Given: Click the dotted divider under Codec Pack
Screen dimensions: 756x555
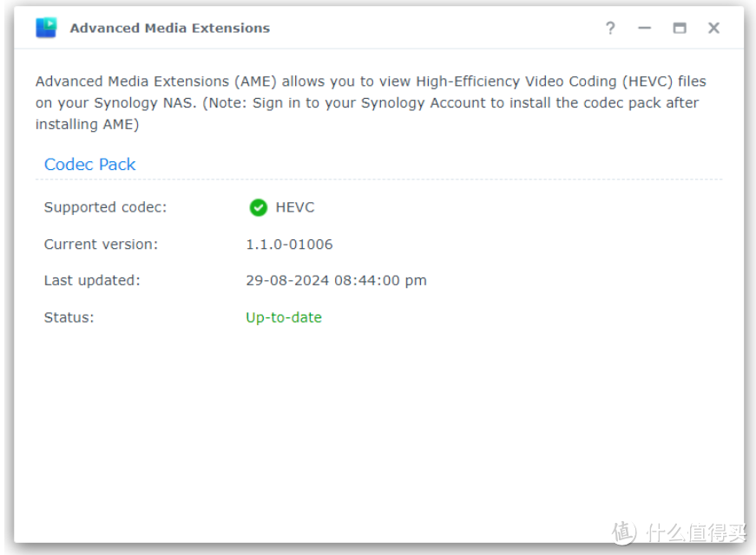Looking at the screenshot, I should pyautogui.click(x=378, y=179).
